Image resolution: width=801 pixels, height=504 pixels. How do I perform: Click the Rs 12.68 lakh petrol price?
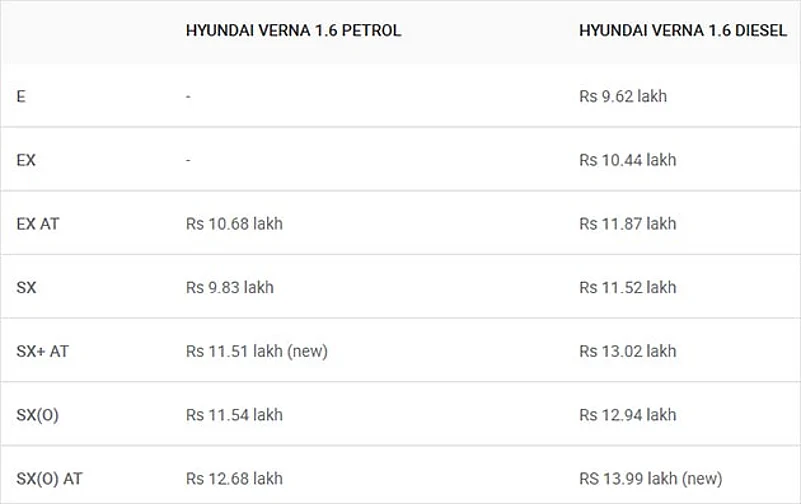click(234, 479)
